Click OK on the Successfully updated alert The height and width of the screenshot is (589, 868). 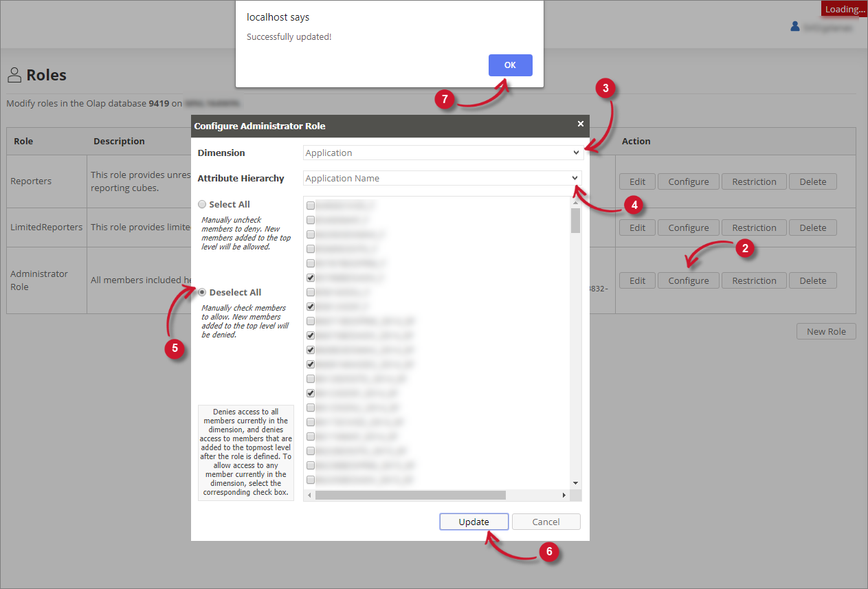510,65
